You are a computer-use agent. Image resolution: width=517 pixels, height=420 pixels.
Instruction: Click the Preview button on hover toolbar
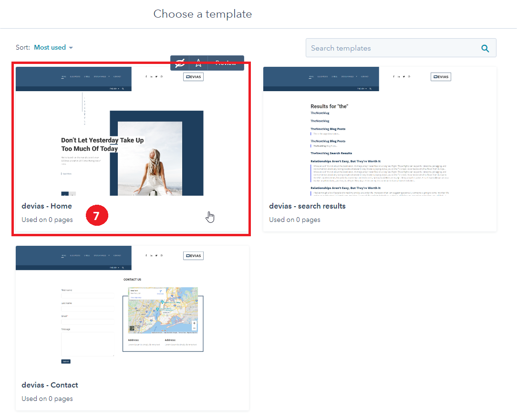click(226, 63)
